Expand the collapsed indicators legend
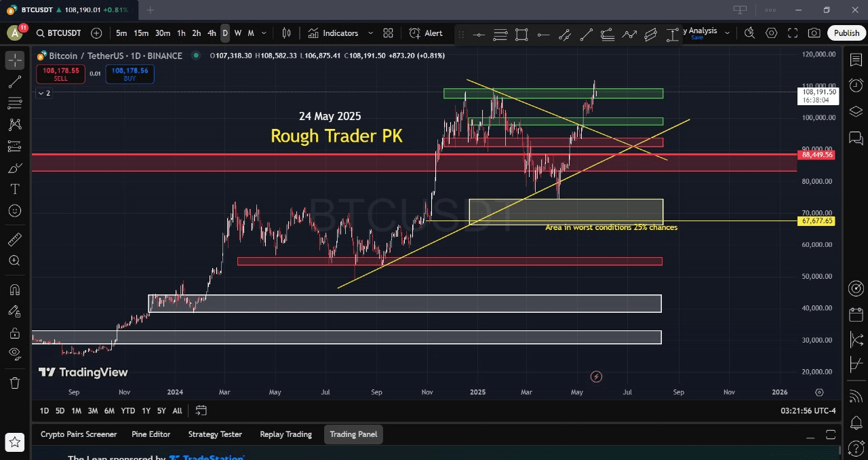Image resolution: width=868 pixels, height=460 pixels. [x=43, y=93]
